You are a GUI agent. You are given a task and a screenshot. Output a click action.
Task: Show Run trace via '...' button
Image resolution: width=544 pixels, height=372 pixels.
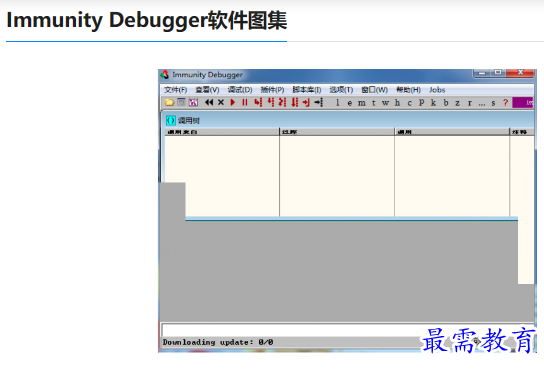pyautogui.click(x=482, y=104)
